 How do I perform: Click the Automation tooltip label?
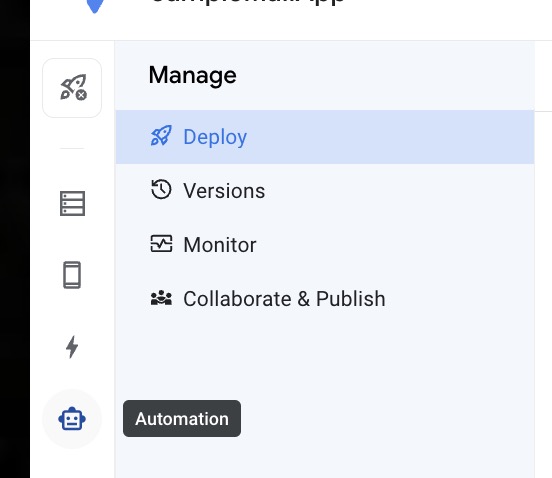coord(182,419)
